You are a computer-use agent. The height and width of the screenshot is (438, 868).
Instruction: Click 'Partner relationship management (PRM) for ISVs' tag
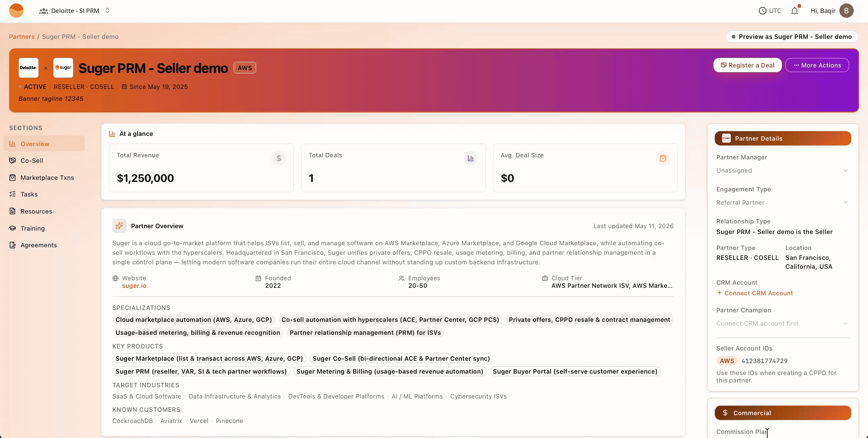click(365, 333)
